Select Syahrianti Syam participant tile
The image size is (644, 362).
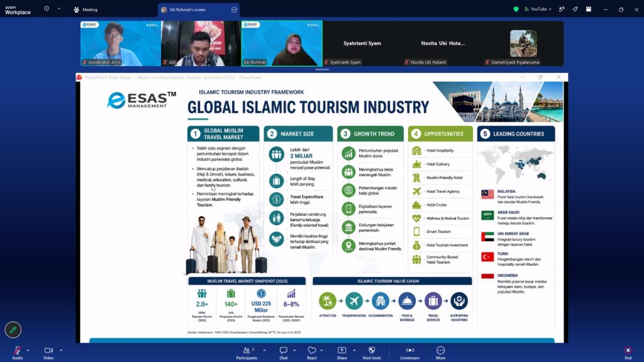tap(362, 43)
